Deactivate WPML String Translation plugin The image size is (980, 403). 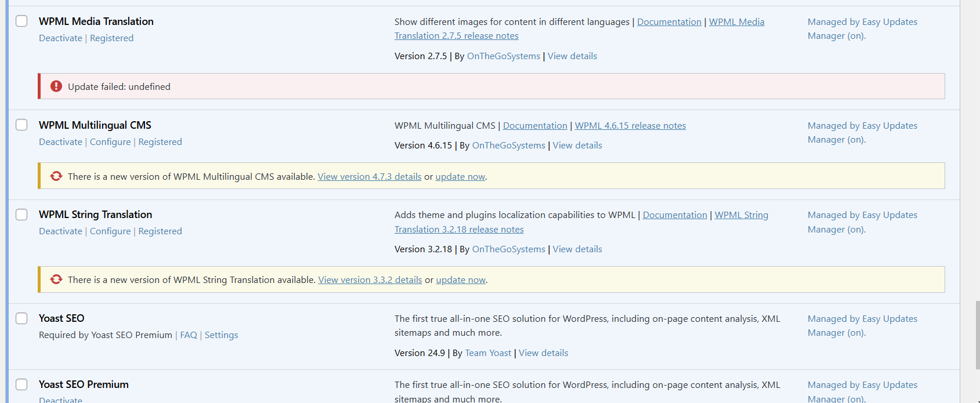60,231
